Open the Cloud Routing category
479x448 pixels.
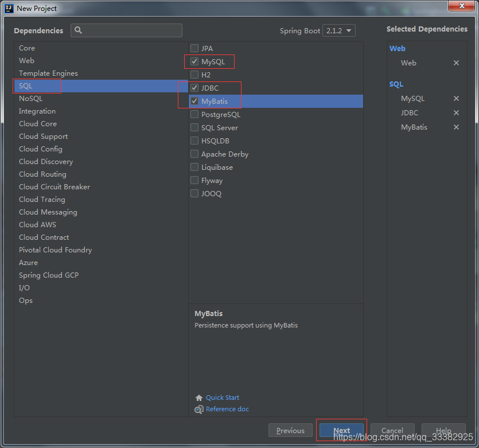click(x=101, y=174)
